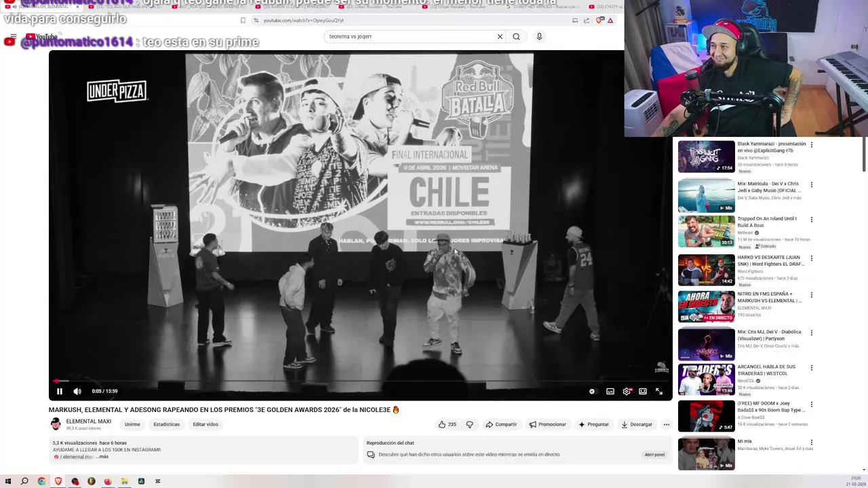Screen dimensions: 868x488
Task: Open Black Yammarazi presentación video thumbnail
Action: (706, 157)
